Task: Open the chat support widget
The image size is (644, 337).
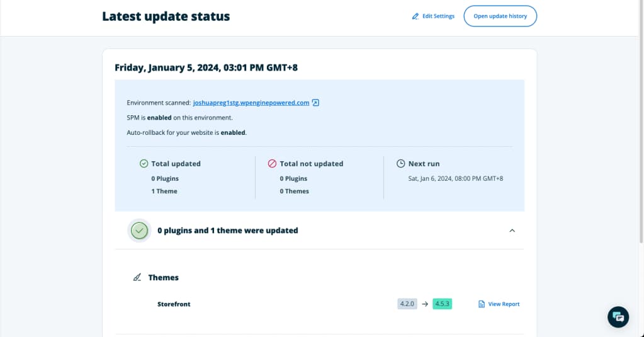Action: point(618,317)
